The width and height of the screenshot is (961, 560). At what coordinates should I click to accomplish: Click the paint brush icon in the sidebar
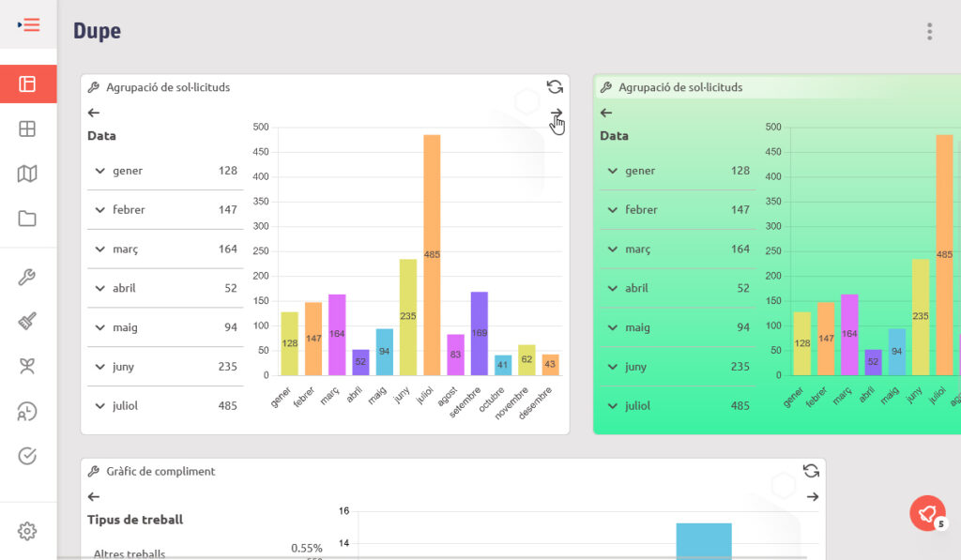coord(27,322)
